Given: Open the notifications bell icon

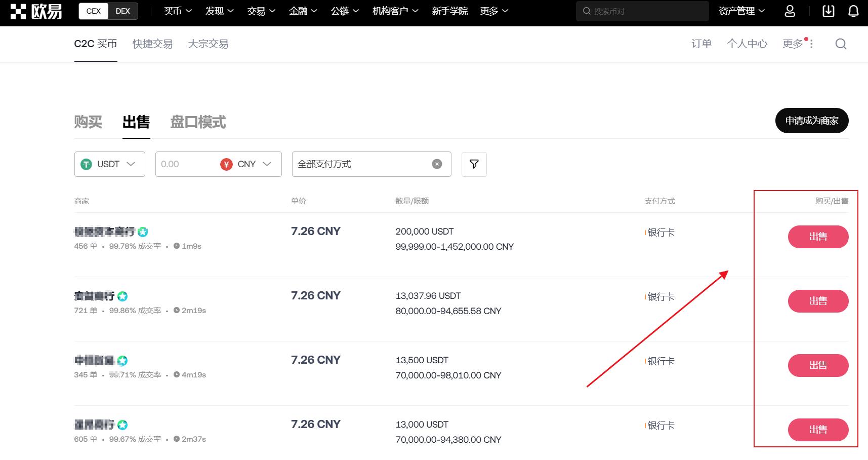Looking at the screenshot, I should pos(853,11).
